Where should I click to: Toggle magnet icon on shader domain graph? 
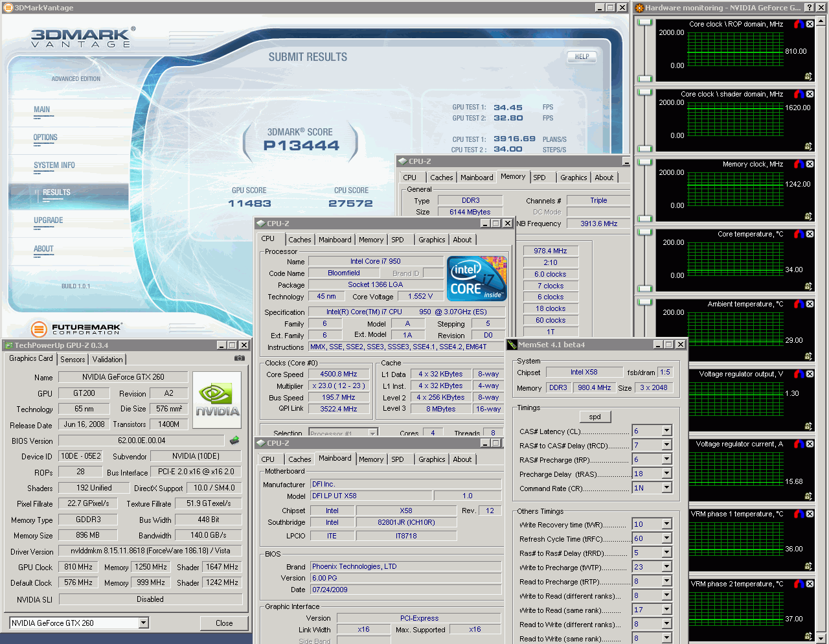tap(799, 94)
